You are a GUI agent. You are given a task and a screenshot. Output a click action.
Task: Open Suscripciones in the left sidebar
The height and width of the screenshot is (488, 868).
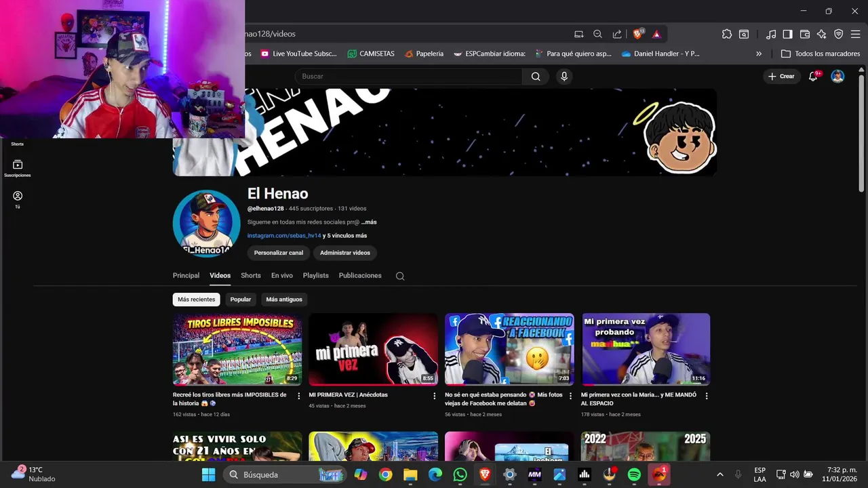coord(18,169)
